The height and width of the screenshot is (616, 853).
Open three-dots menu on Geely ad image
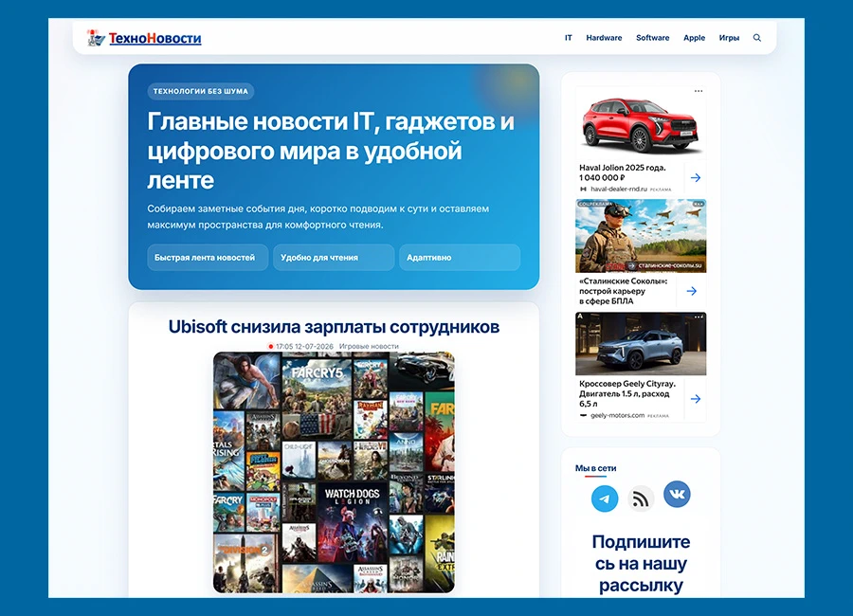699,317
